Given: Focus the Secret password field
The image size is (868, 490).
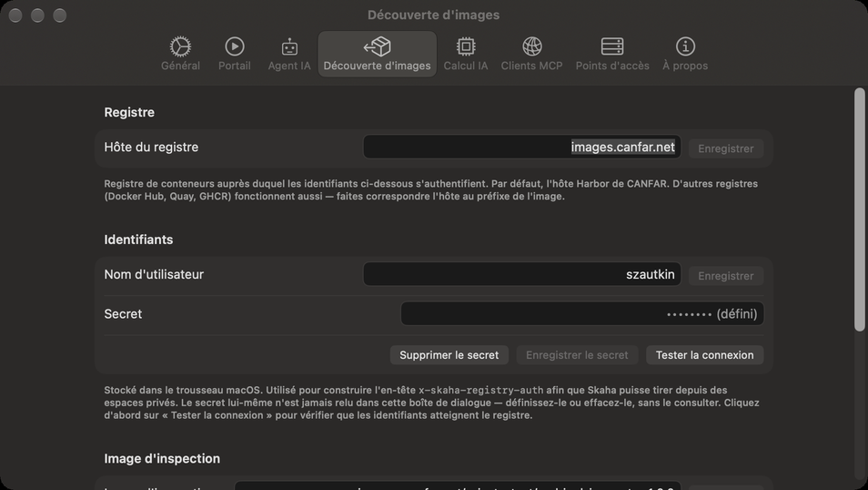Looking at the screenshot, I should (x=582, y=313).
